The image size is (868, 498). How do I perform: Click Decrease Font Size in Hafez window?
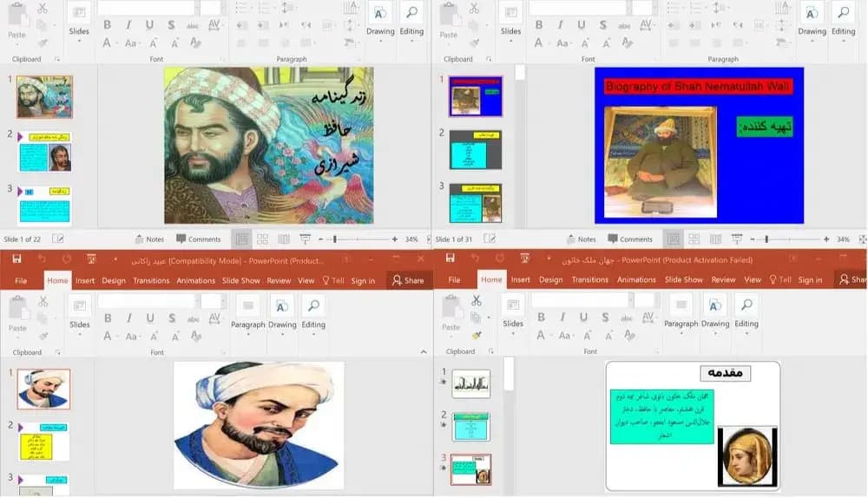[x=175, y=43]
